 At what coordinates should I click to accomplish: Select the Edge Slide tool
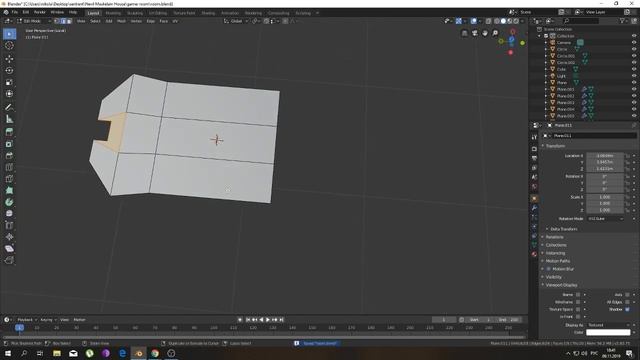click(9, 225)
